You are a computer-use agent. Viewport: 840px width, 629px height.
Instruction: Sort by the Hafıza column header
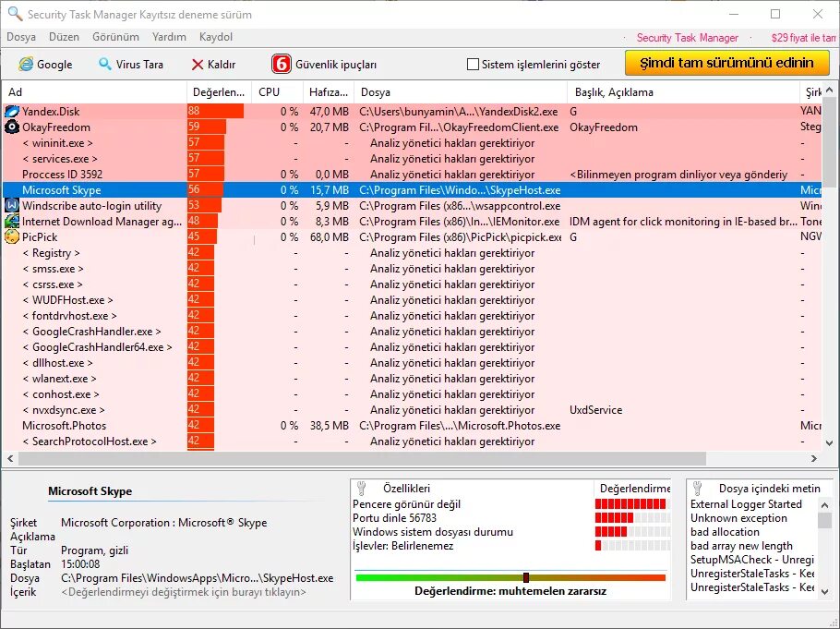coord(329,92)
